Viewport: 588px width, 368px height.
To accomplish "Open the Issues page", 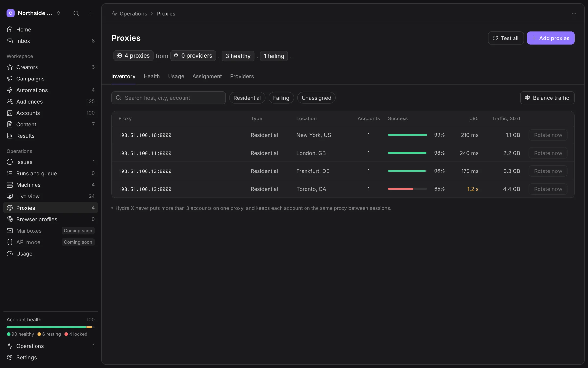I will [x=50, y=162].
